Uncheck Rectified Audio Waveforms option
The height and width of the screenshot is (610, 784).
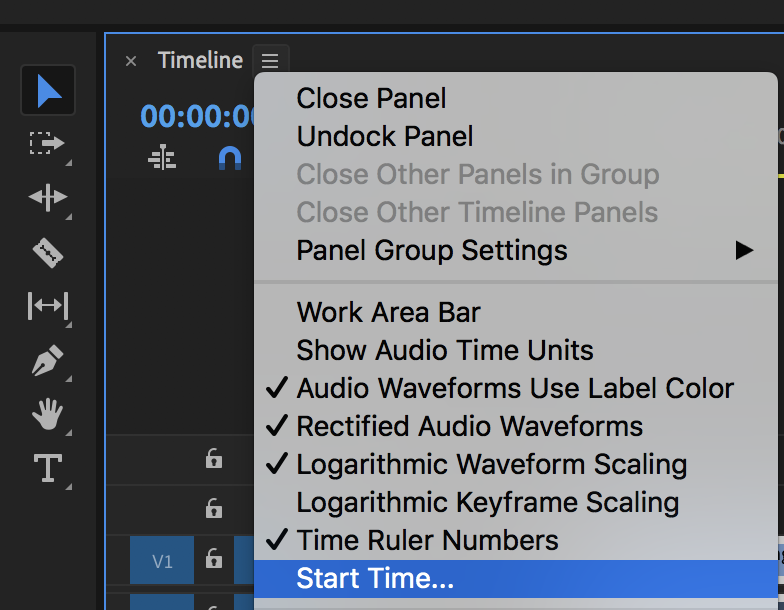(469, 426)
